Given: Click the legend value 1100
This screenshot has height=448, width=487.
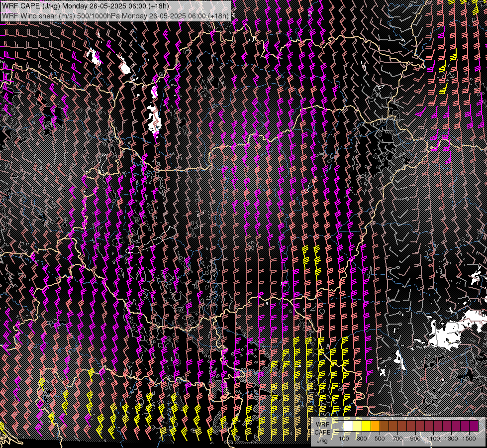Looking at the screenshot, I should pyautogui.click(x=433, y=439).
